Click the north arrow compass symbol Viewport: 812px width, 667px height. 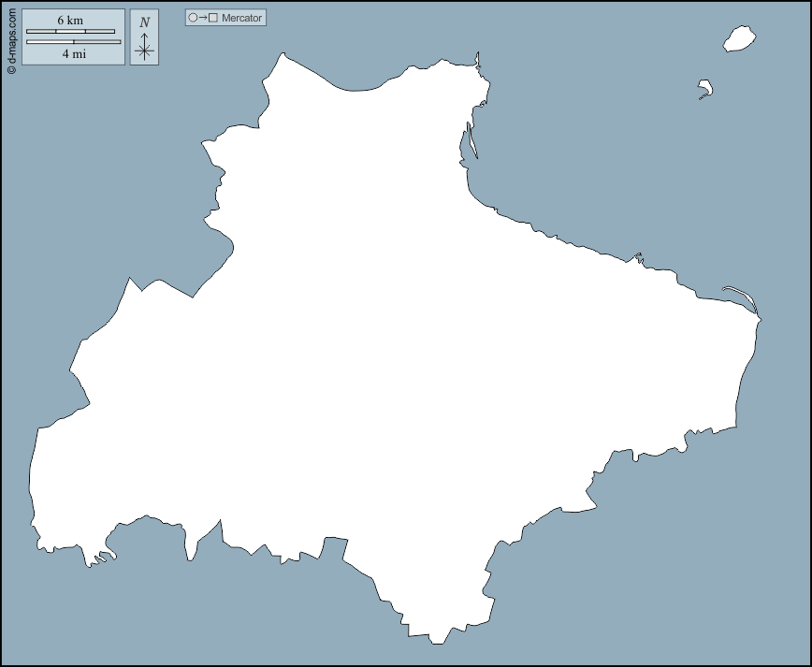point(144,47)
